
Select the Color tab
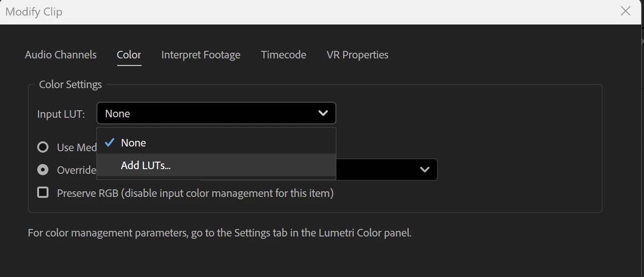(129, 55)
